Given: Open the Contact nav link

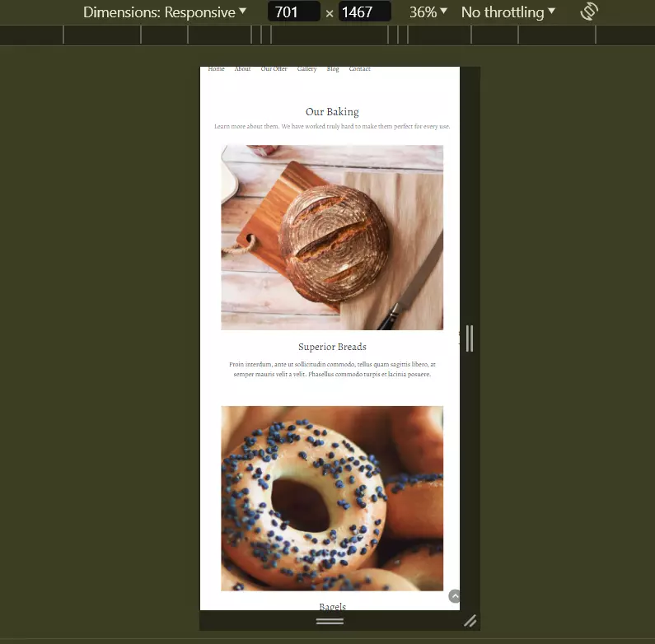Looking at the screenshot, I should [x=360, y=69].
